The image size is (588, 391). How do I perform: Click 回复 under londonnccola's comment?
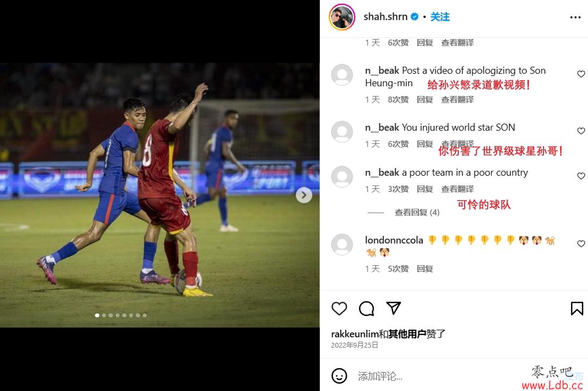tap(425, 268)
